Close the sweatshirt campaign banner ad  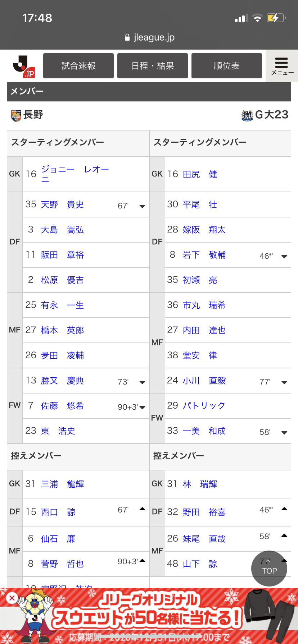[x=12, y=598]
